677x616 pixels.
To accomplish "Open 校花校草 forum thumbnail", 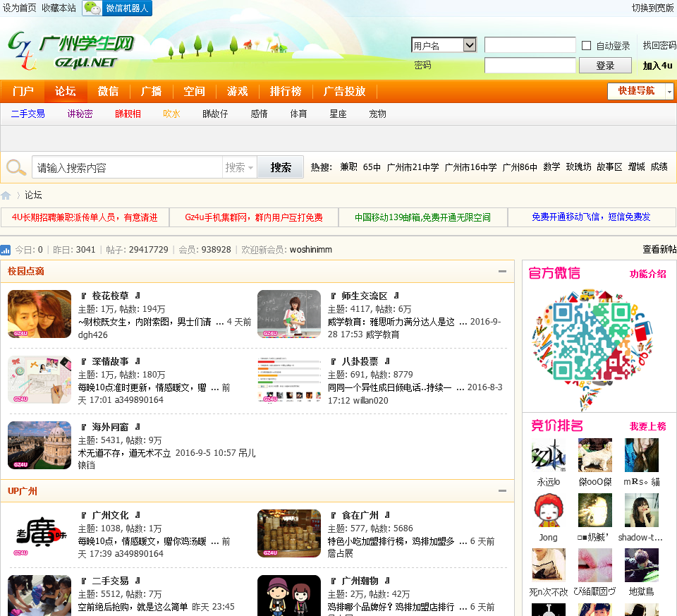I will click(39, 313).
